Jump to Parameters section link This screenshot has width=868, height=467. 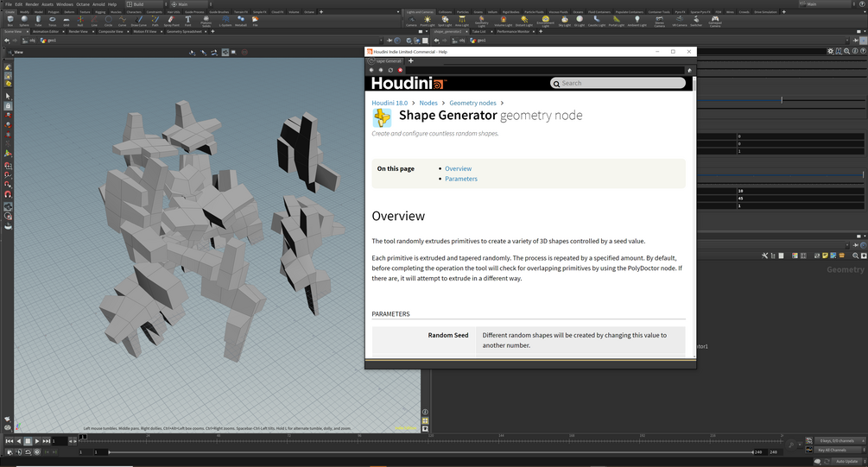click(x=461, y=179)
